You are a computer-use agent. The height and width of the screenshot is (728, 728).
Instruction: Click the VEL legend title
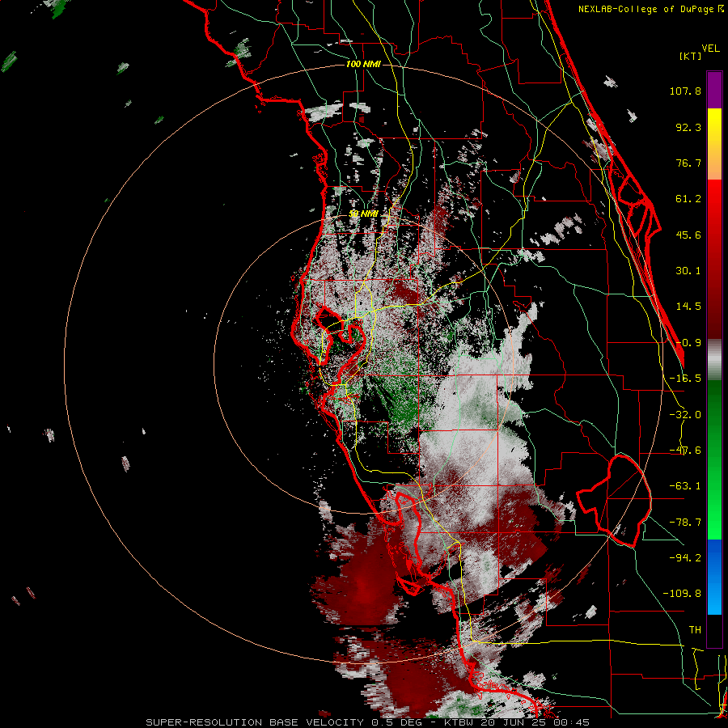click(711, 49)
